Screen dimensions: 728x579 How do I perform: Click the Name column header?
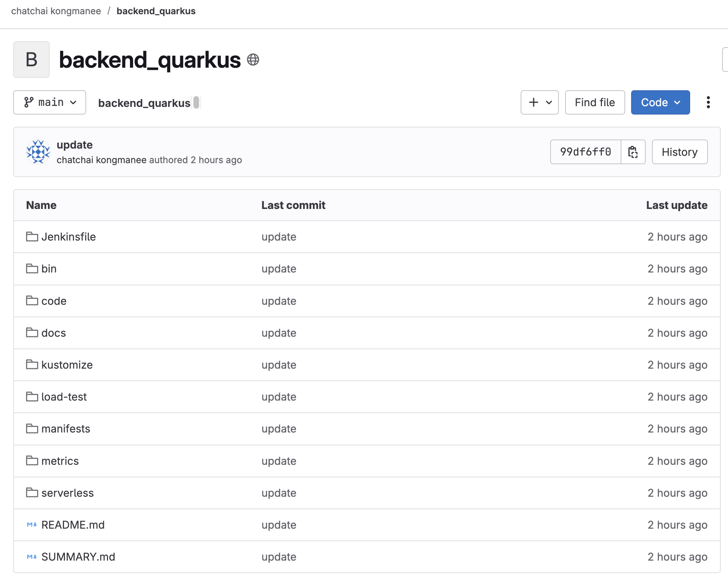[41, 205]
